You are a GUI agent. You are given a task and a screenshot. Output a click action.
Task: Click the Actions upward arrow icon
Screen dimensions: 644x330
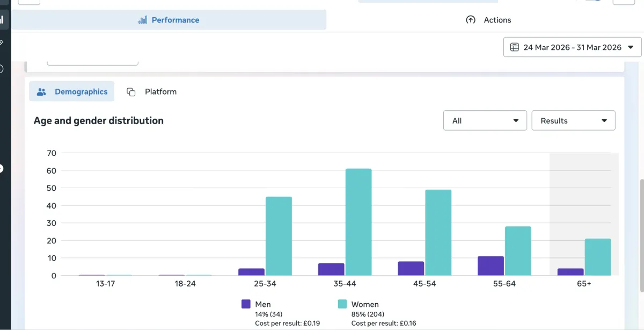click(x=471, y=20)
